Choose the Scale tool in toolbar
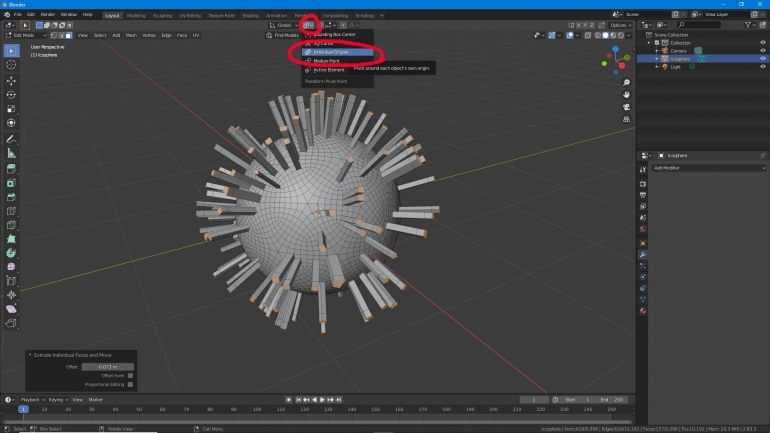This screenshot has height=433, width=770. coord(11,109)
